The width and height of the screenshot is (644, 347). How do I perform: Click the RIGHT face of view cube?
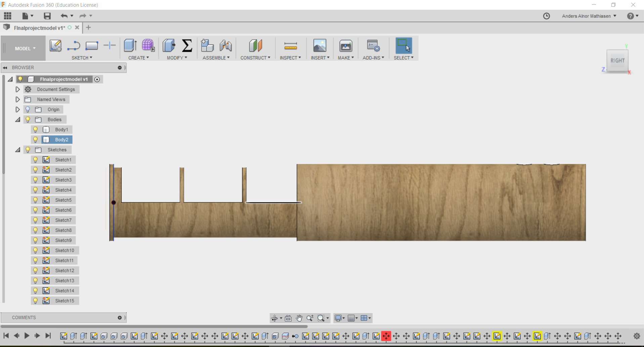coord(617,60)
